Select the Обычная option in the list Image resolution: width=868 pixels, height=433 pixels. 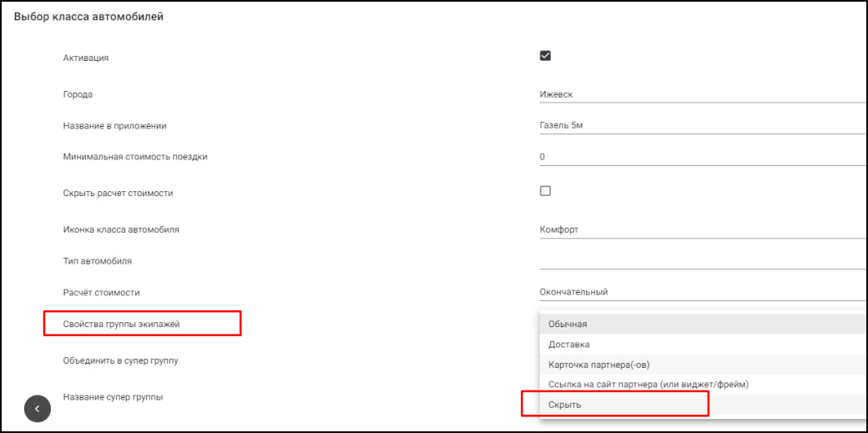568,324
